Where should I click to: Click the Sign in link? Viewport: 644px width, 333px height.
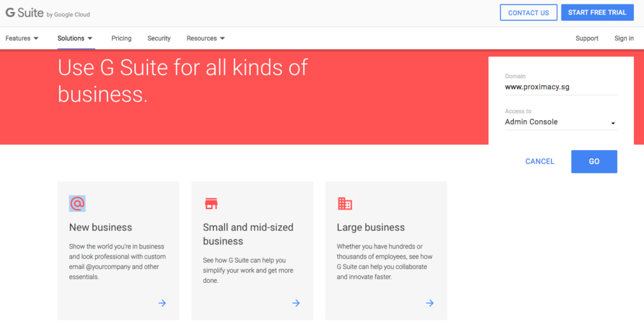click(624, 38)
